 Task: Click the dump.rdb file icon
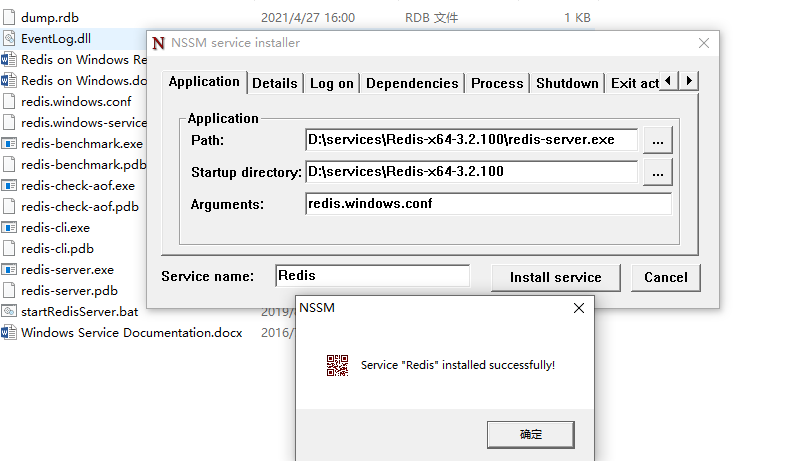point(9,18)
